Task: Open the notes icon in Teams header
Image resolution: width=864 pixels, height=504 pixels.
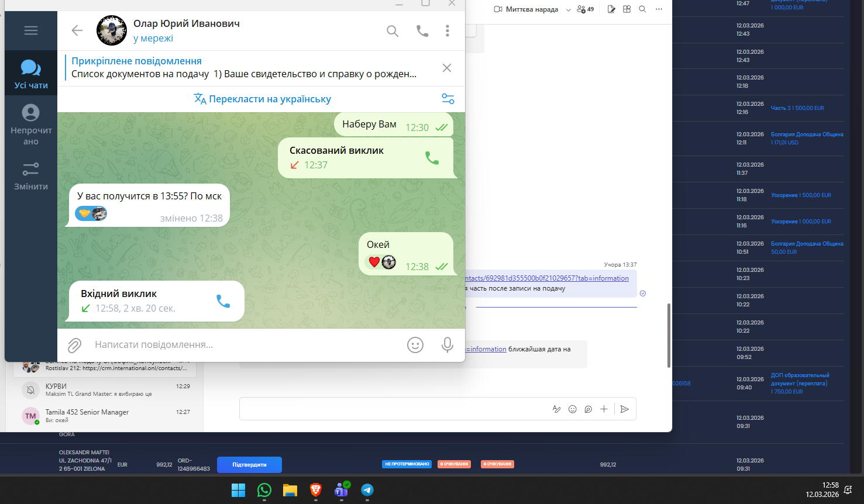Action: click(611, 9)
